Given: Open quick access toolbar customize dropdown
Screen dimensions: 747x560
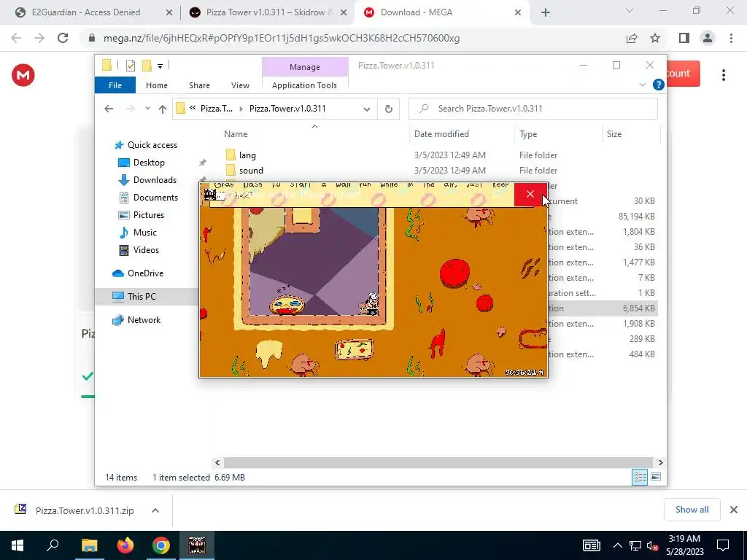Looking at the screenshot, I should tap(160, 66).
